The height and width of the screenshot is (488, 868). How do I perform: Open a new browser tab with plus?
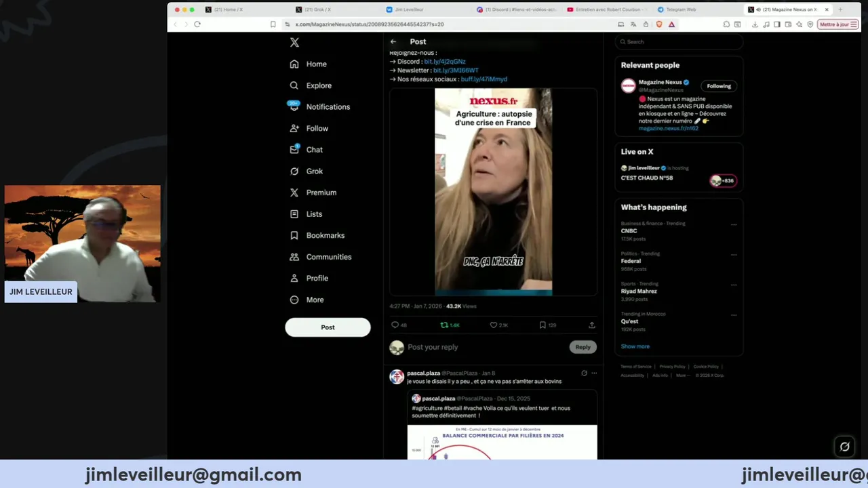click(840, 9)
